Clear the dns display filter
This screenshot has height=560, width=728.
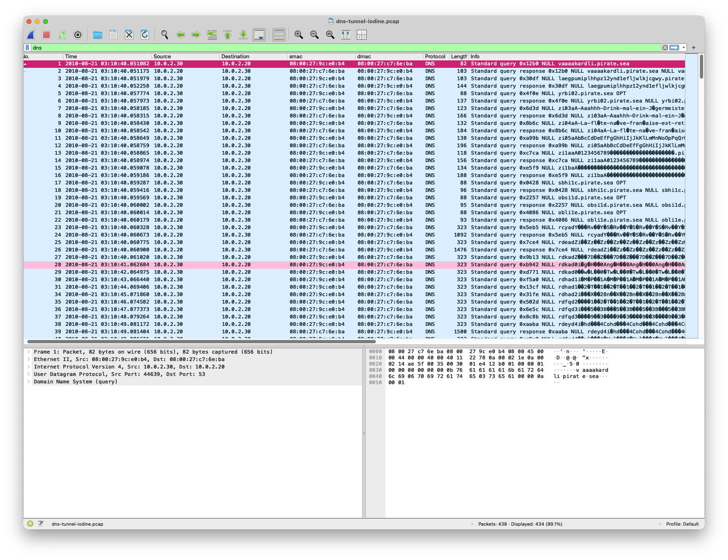click(x=665, y=48)
